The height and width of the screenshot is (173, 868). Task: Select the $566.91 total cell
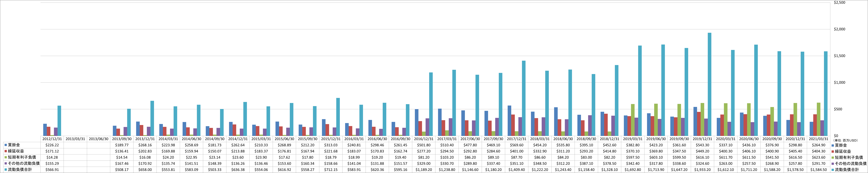[x=52, y=170]
